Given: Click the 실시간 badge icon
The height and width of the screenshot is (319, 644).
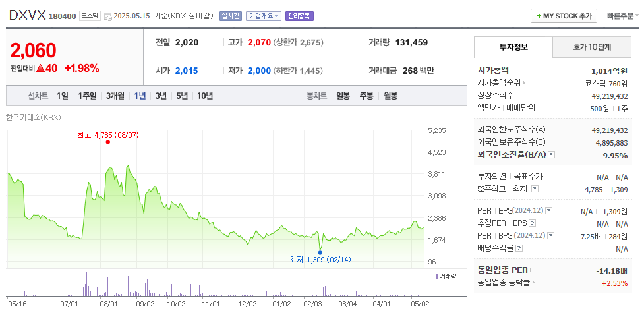Looking at the screenshot, I should point(229,16).
